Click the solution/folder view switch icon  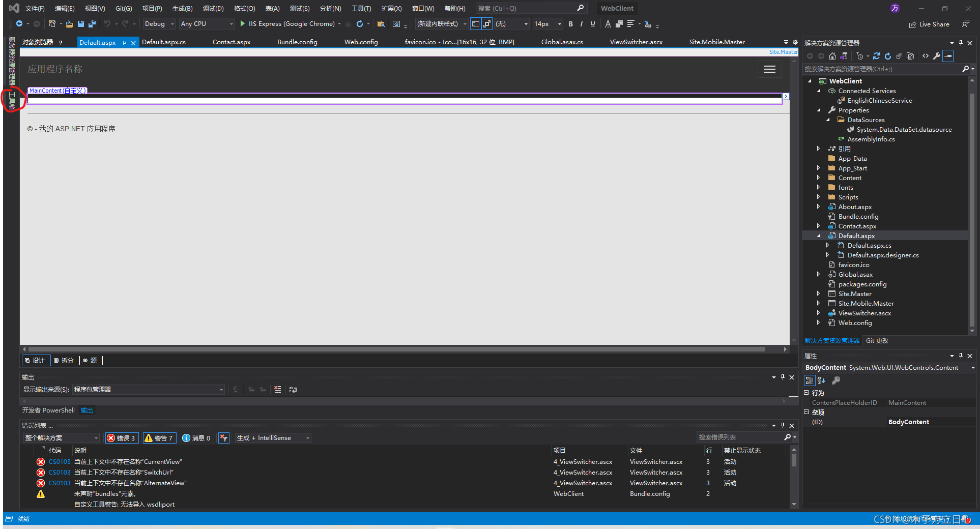coord(844,56)
